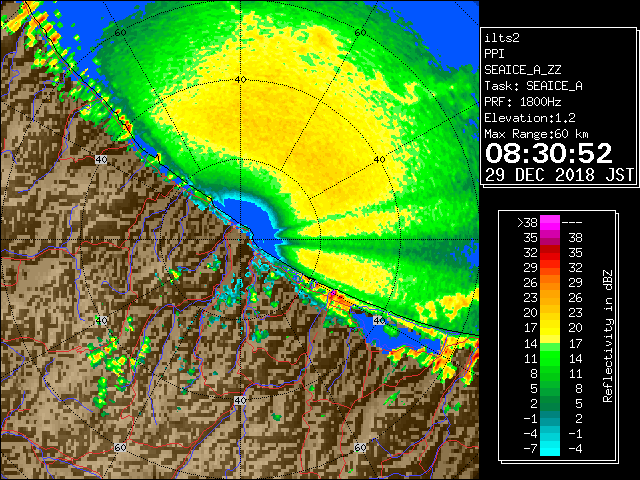Image resolution: width=640 pixels, height=480 pixels.
Task: Click the 'Max Range:60 km' text
Action: [536, 134]
